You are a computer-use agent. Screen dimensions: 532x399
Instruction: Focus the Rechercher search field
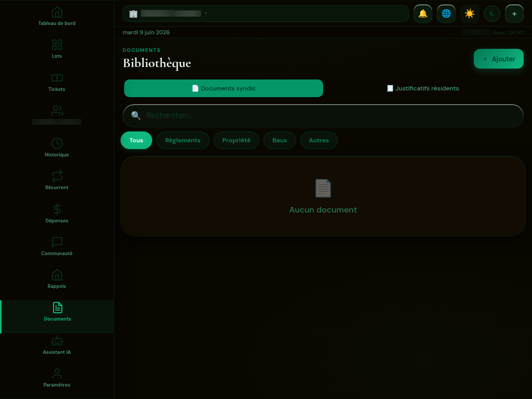coord(323,116)
